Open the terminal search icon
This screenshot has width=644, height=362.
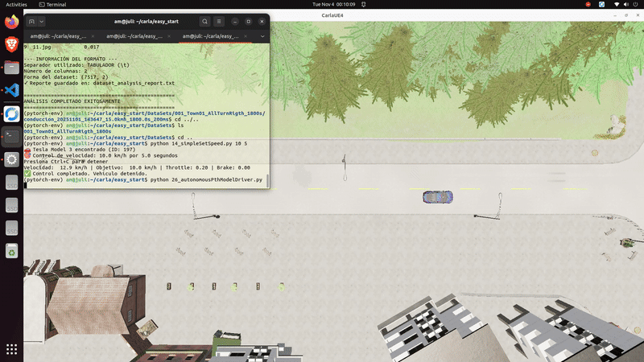205,22
